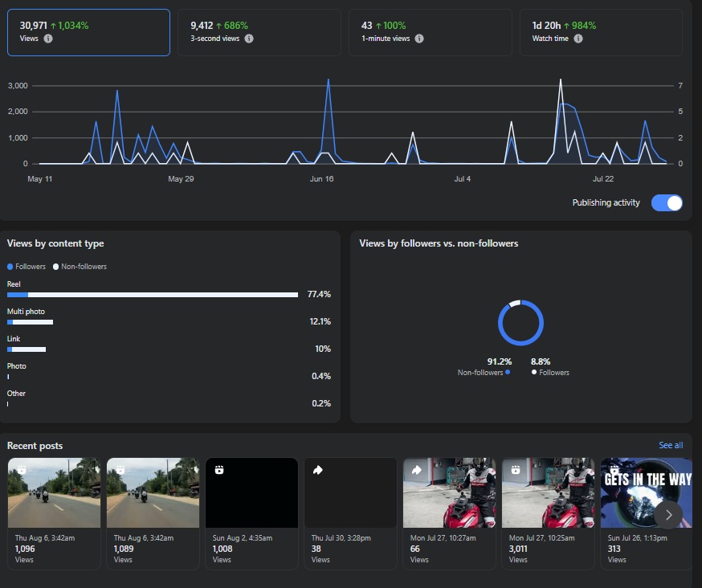
Task: Click the 12.1% Multi photo percentage
Action: [320, 321]
